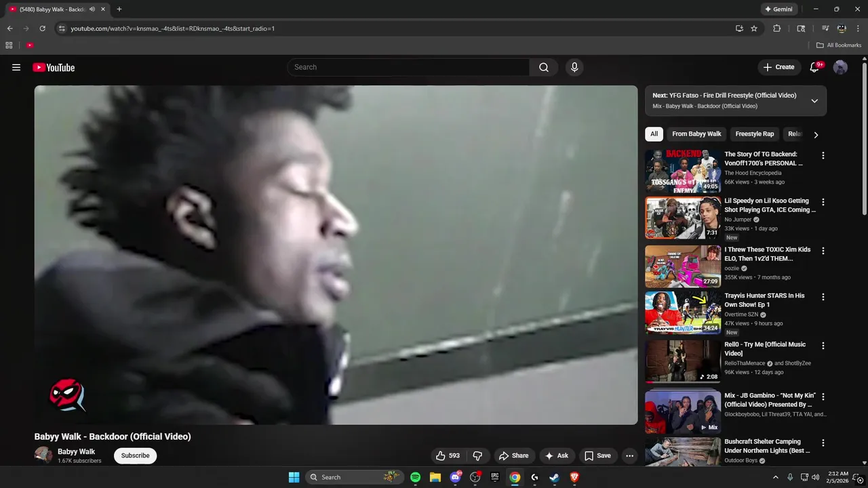The image size is (868, 488).
Task: Start voice search with microphone
Action: pos(574,67)
